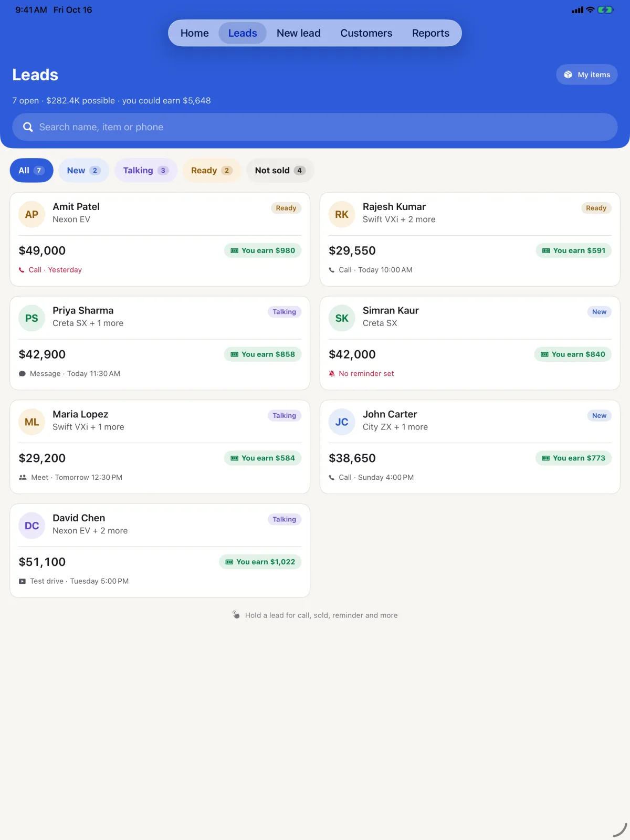
Task: Click the cash icon beside You earn $1,022
Action: click(229, 562)
